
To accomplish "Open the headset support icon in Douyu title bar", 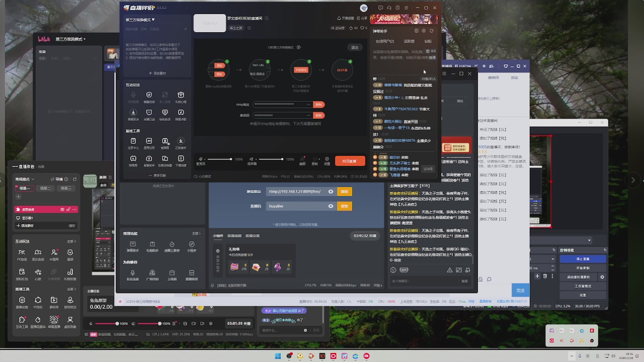I will pos(389,8).
